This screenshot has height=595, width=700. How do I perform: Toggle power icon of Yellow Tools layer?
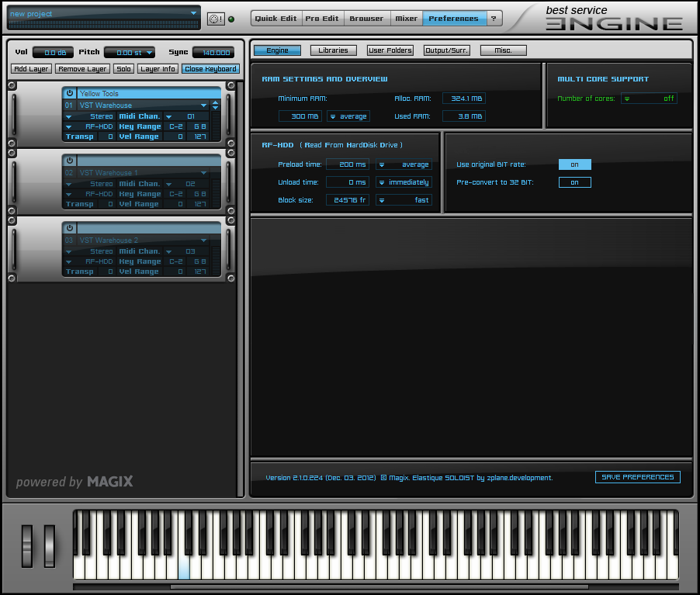point(70,93)
